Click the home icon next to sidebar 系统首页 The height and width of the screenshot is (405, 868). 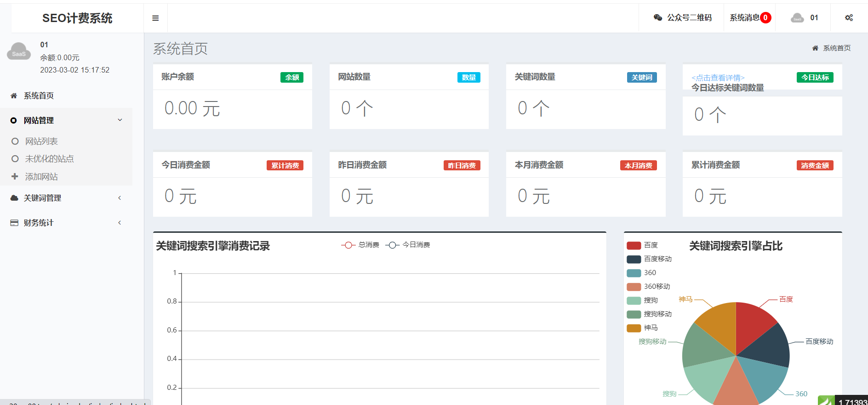click(x=14, y=96)
